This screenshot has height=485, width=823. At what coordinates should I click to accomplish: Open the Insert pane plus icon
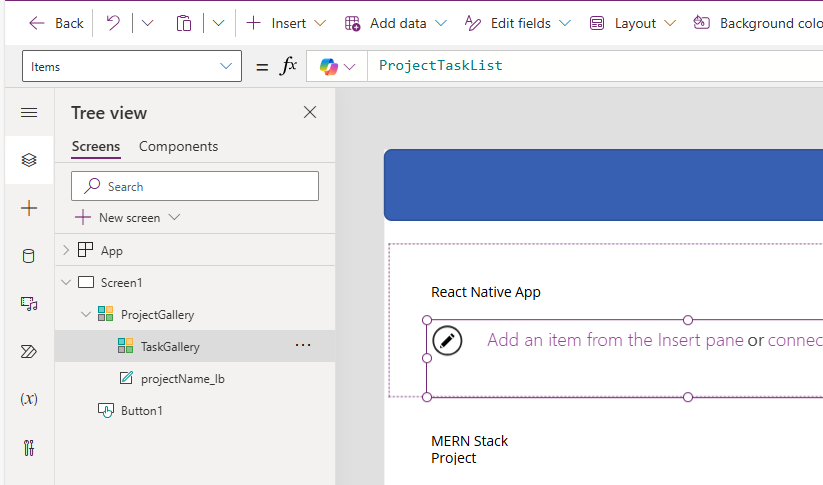pyautogui.click(x=29, y=208)
